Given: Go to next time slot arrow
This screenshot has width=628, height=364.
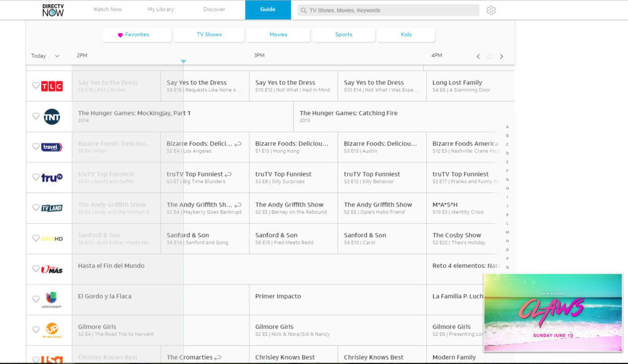Looking at the screenshot, I should [502, 56].
